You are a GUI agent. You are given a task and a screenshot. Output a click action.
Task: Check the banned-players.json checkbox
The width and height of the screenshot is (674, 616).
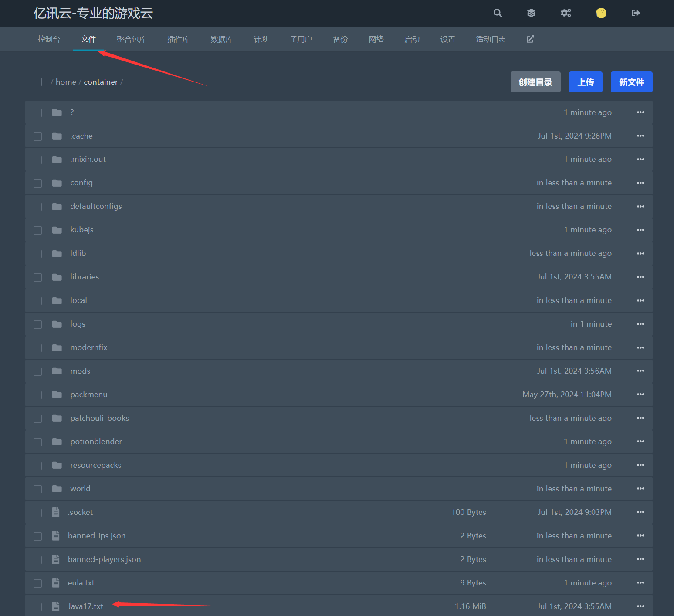[38, 560]
